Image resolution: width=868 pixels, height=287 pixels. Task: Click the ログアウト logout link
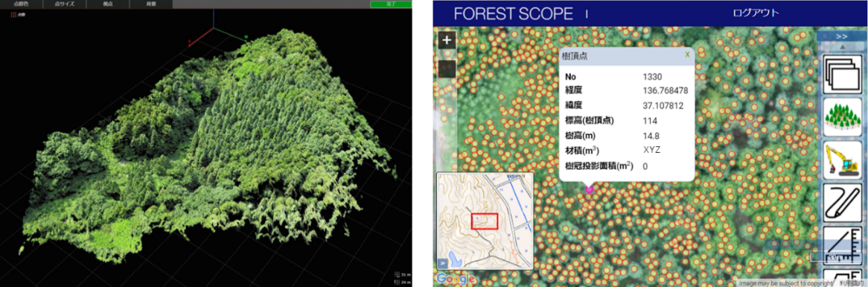coord(756,13)
